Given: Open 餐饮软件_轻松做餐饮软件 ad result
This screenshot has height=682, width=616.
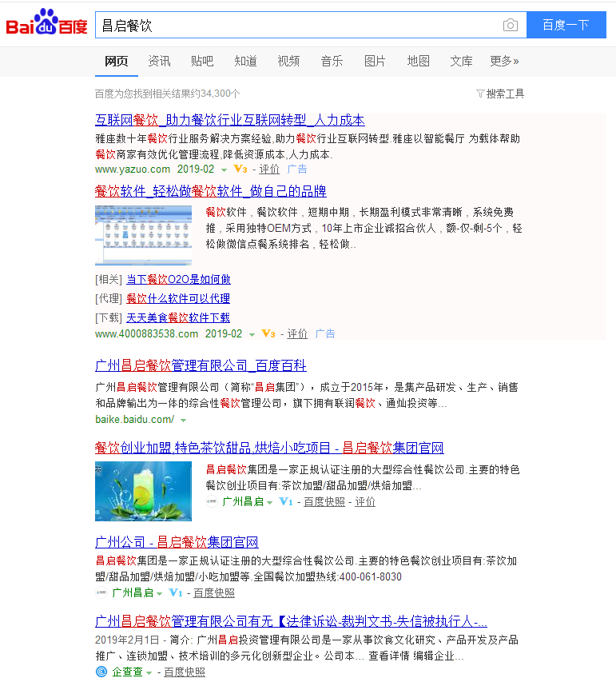Looking at the screenshot, I should pos(211,191).
